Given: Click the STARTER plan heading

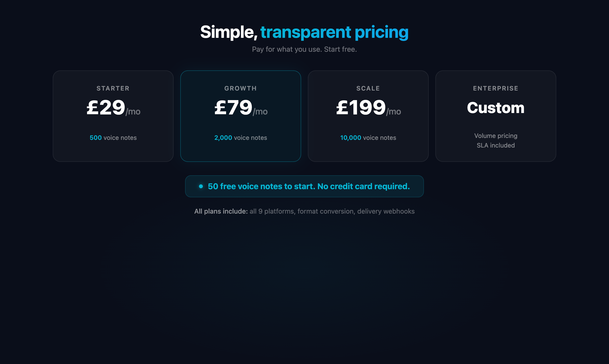Looking at the screenshot, I should [x=113, y=88].
